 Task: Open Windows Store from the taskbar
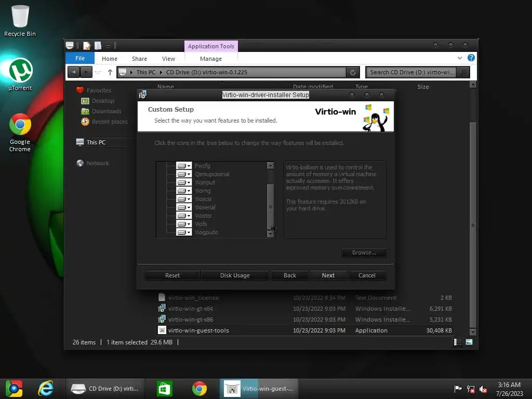coord(165,389)
